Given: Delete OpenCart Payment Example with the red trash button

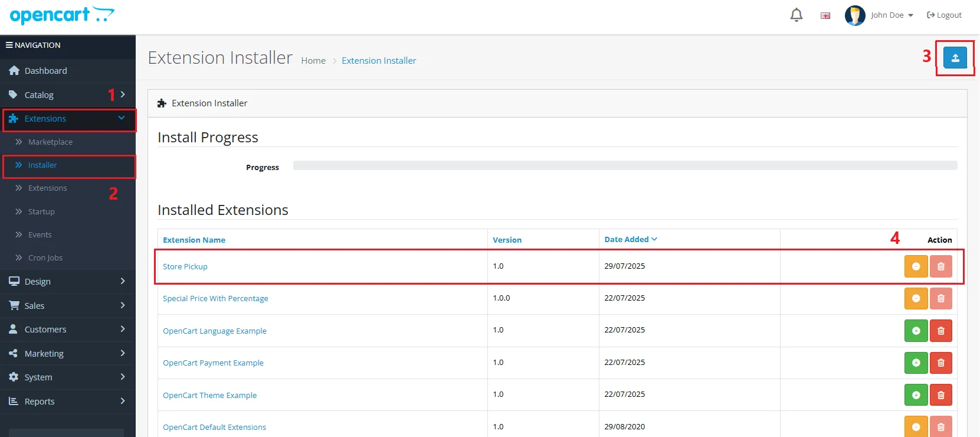Looking at the screenshot, I should click(940, 363).
